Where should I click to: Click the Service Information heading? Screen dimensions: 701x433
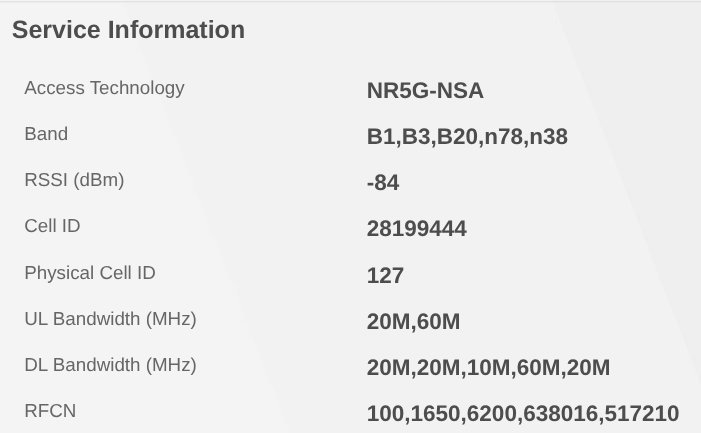(128, 30)
